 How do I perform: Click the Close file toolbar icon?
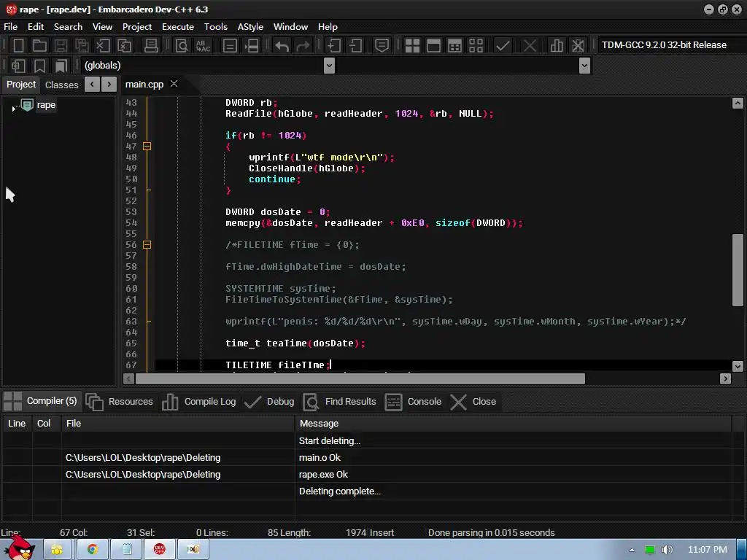pyautogui.click(x=103, y=46)
